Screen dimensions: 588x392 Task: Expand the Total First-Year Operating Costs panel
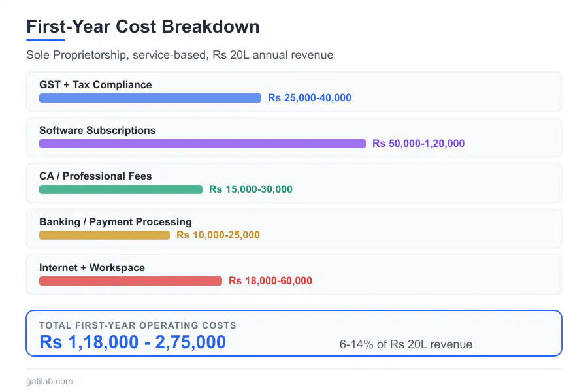293,333
